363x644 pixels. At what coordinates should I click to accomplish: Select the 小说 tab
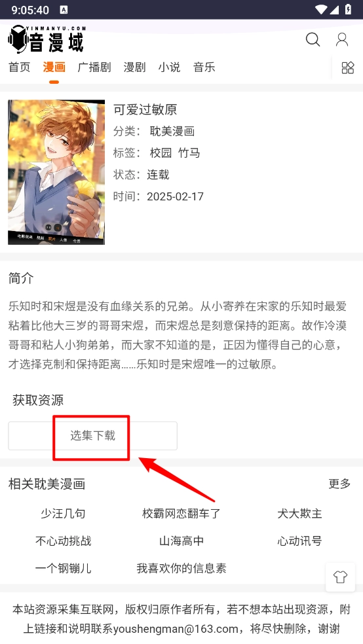169,67
